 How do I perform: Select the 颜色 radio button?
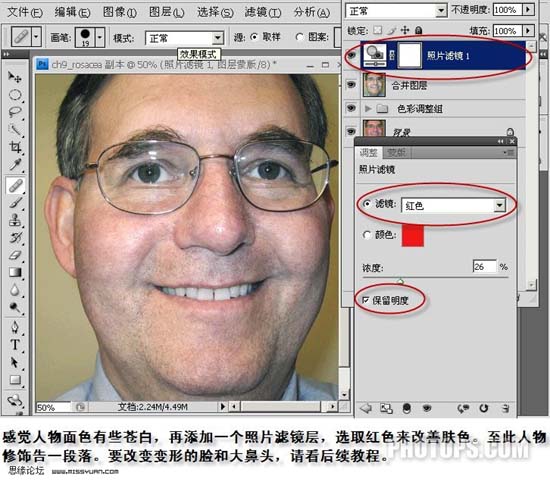(x=367, y=235)
